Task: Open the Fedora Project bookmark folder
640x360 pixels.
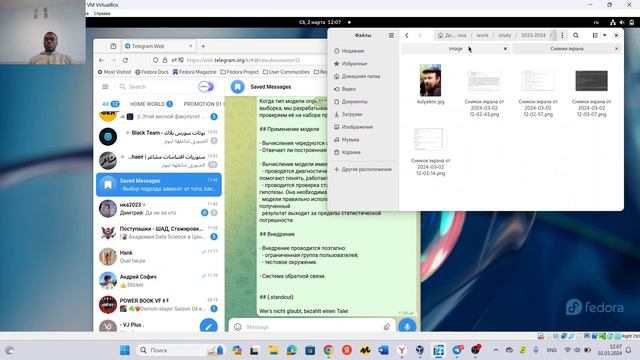Action: (240, 72)
